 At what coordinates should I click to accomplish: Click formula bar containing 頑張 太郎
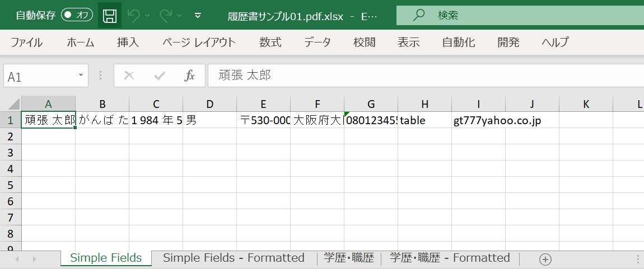pyautogui.click(x=426, y=75)
